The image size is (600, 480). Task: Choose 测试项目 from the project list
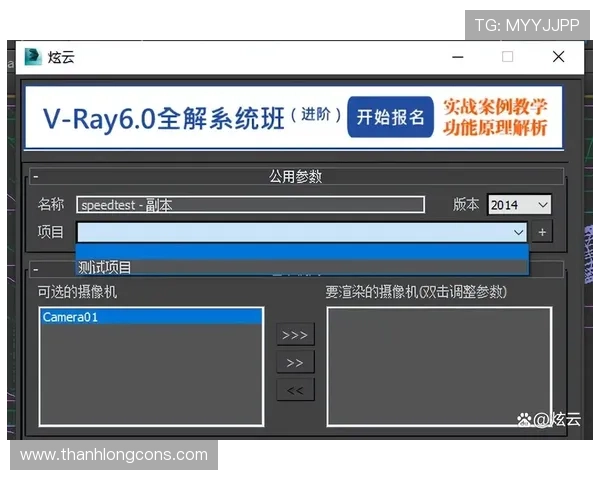pyautogui.click(x=302, y=267)
